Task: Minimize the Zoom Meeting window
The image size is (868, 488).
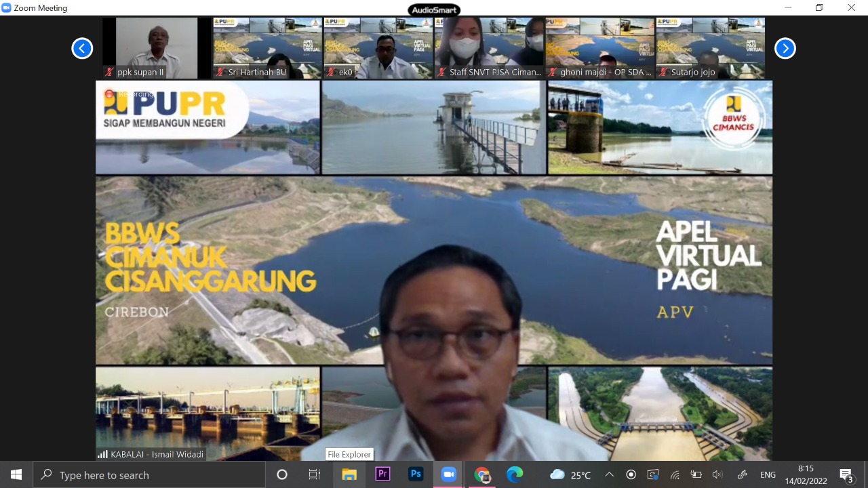Action: 788,8
